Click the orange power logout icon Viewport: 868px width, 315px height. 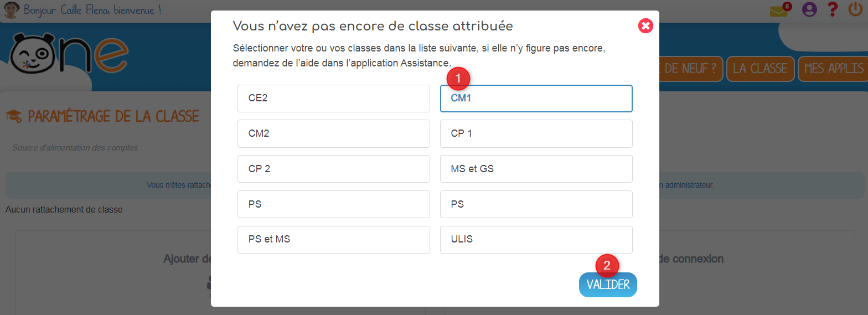(x=855, y=10)
